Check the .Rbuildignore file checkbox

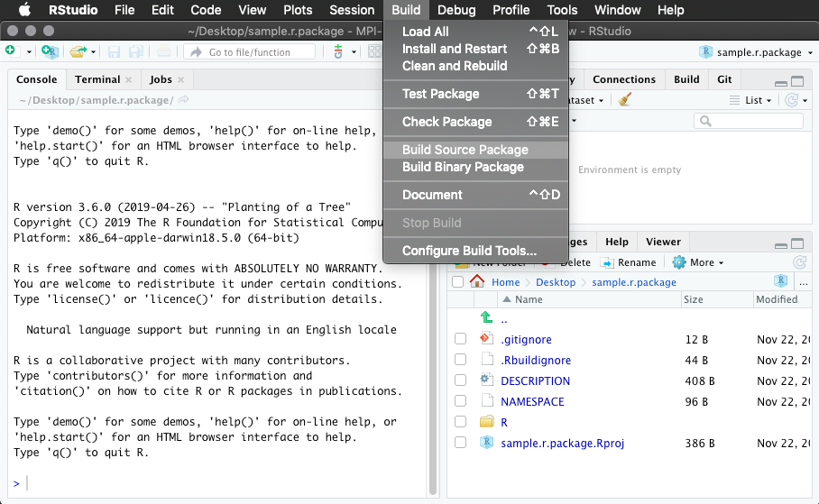point(460,360)
